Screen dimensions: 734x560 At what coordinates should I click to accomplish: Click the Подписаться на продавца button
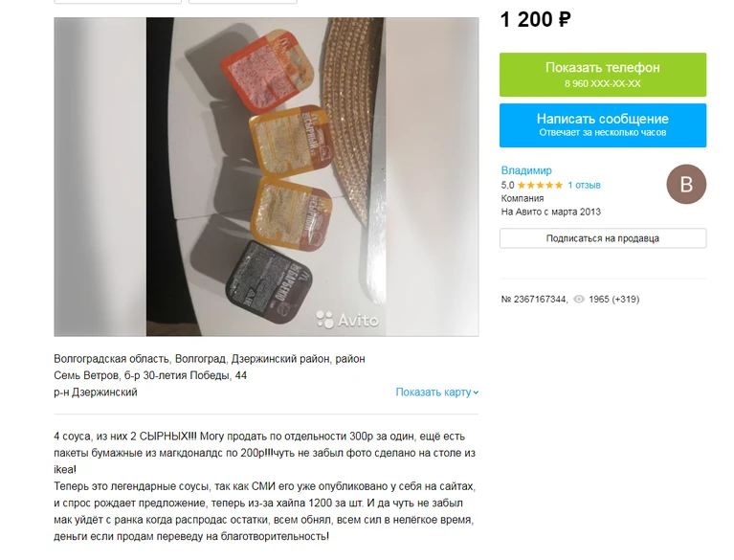(x=603, y=238)
